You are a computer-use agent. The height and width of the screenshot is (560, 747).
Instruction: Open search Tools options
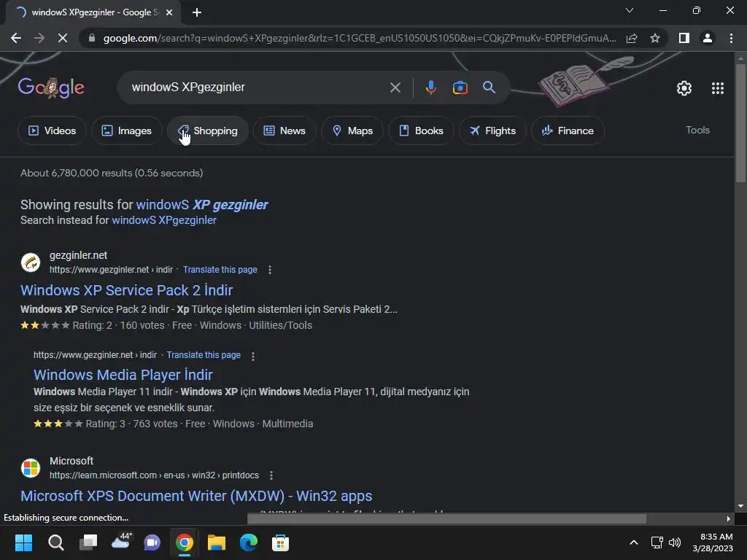[x=697, y=130]
